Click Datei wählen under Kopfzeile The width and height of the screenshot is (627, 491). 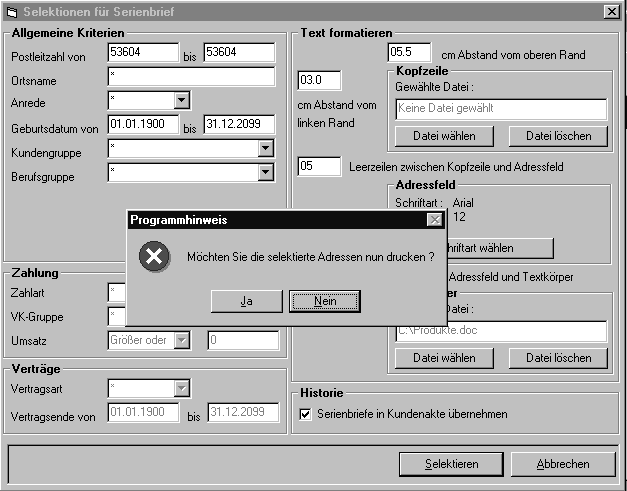pyautogui.click(x=444, y=136)
